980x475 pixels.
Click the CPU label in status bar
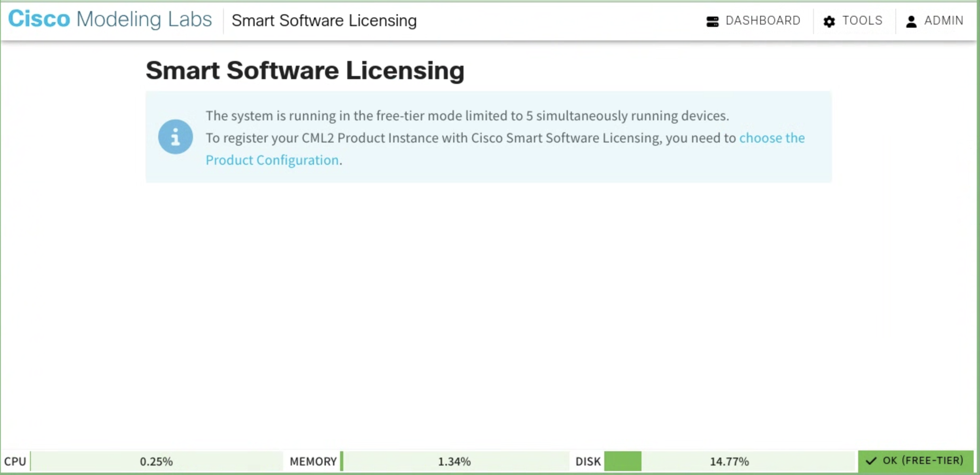(x=15, y=462)
